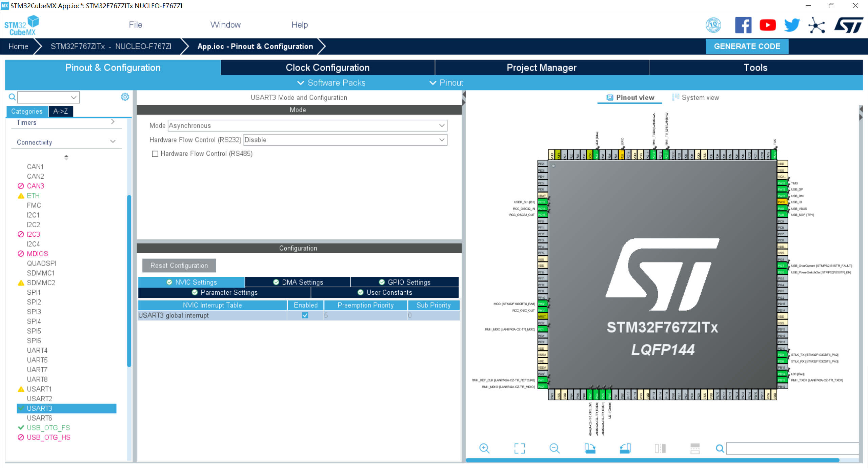Rotate chip view counterclockwise
This screenshot has height=468, width=868.
tap(625, 448)
